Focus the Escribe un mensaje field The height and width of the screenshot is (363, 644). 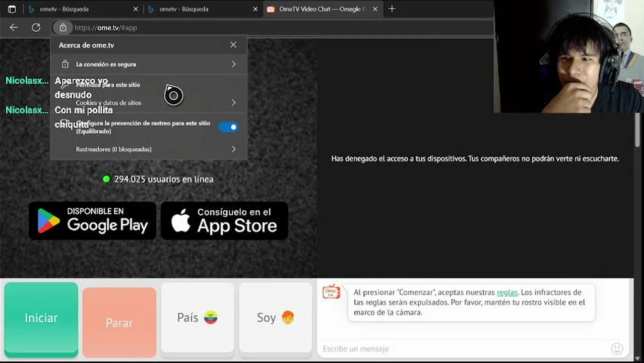[464, 348]
